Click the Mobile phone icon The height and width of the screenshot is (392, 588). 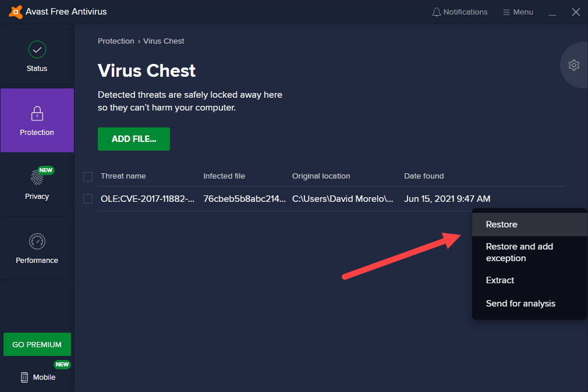[24, 377]
